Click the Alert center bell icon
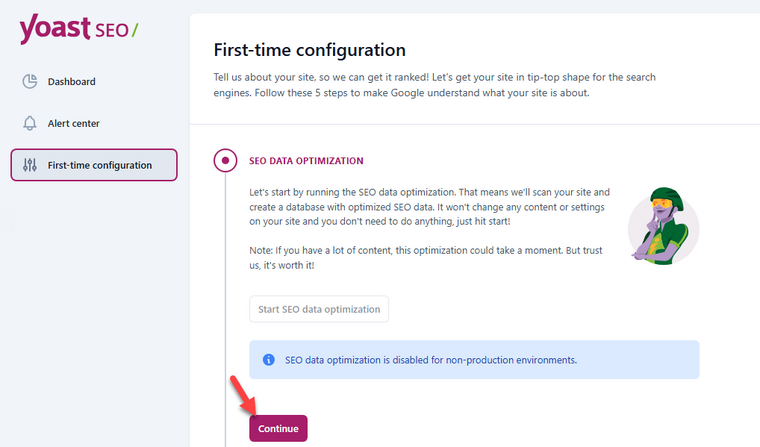760x447 pixels. point(30,123)
